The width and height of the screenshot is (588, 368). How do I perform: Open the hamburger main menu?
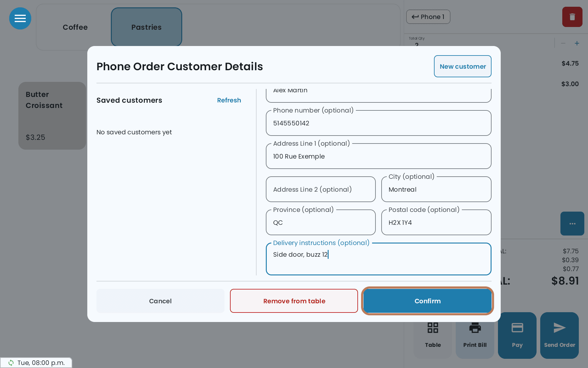20,18
